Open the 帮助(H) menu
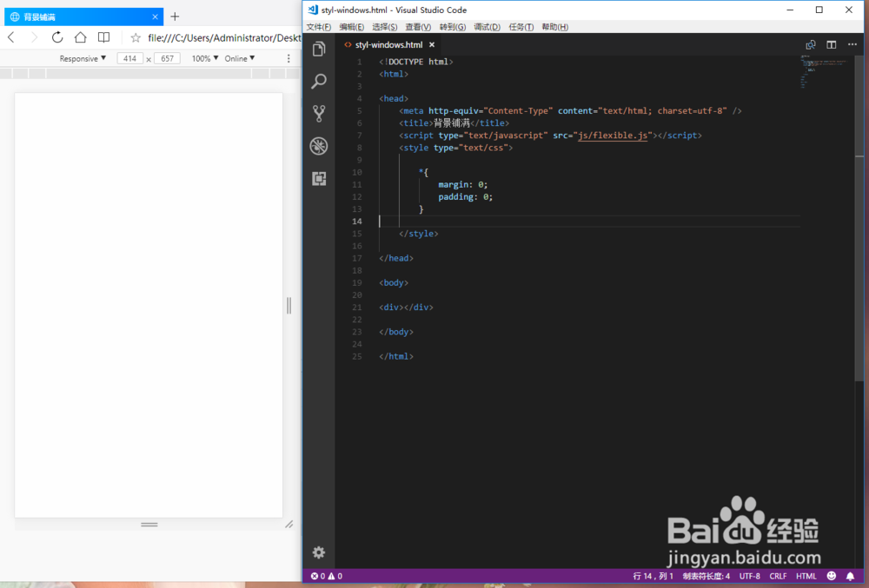Image resolution: width=869 pixels, height=588 pixels. (554, 27)
